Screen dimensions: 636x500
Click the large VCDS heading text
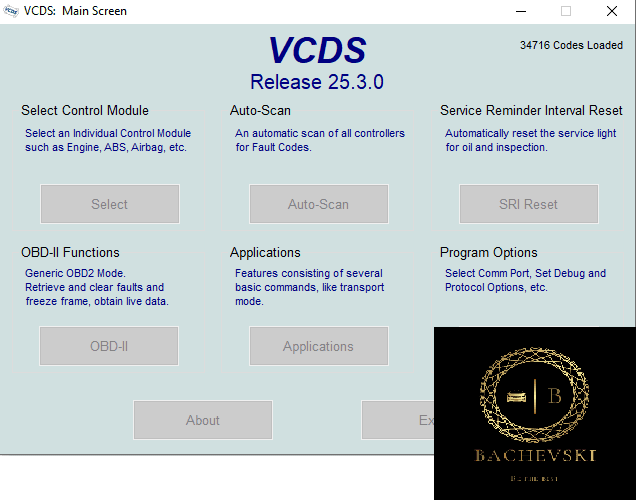point(317,51)
